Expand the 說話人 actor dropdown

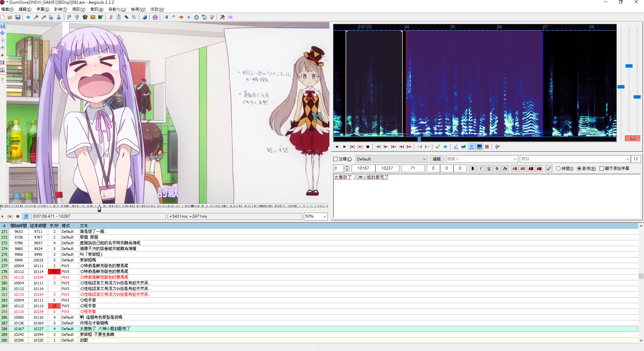(x=515, y=159)
